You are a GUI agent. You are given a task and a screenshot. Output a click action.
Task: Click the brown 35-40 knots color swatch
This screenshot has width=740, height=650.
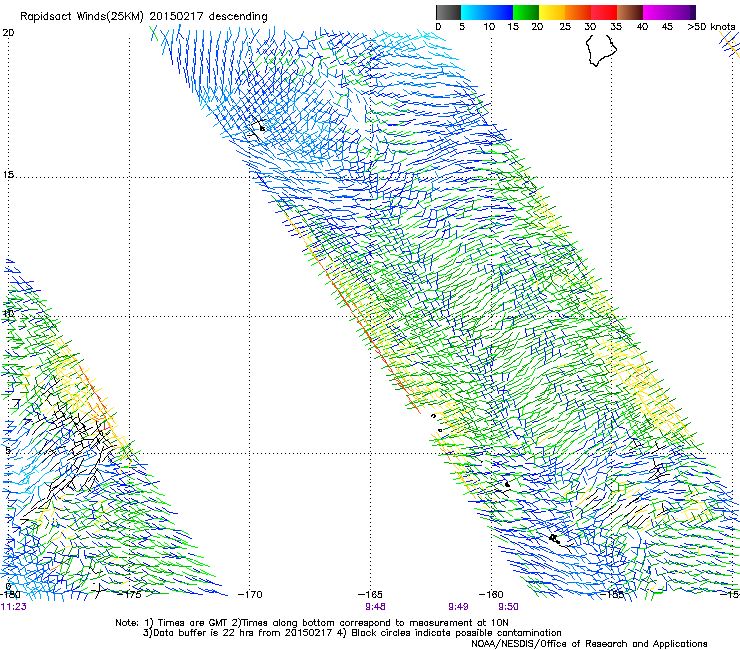(630, 12)
